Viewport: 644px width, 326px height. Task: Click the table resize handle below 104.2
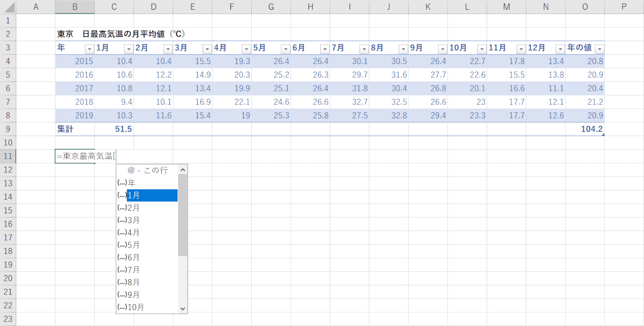point(603,135)
